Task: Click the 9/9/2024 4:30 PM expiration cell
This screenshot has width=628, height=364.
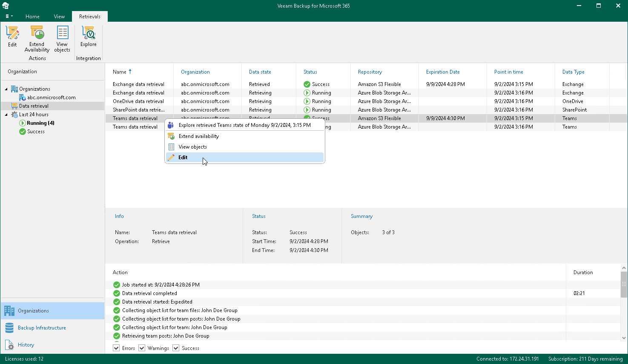Action: coord(445,118)
